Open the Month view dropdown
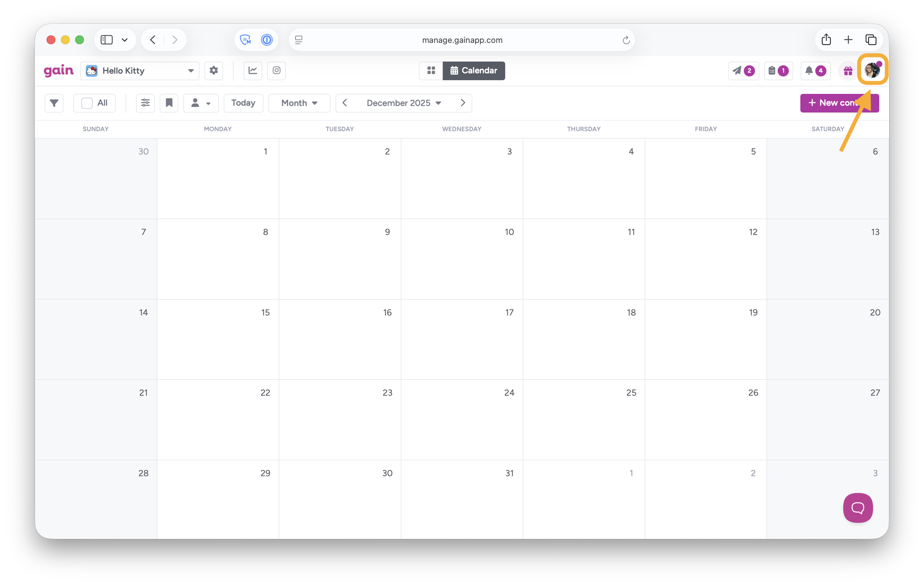 tap(299, 103)
